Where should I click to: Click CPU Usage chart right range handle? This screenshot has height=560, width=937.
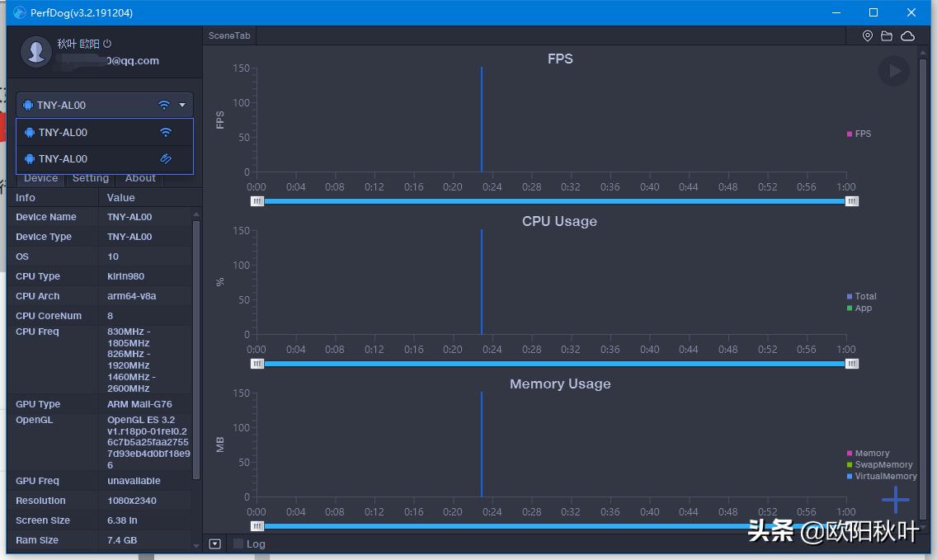[x=852, y=364]
